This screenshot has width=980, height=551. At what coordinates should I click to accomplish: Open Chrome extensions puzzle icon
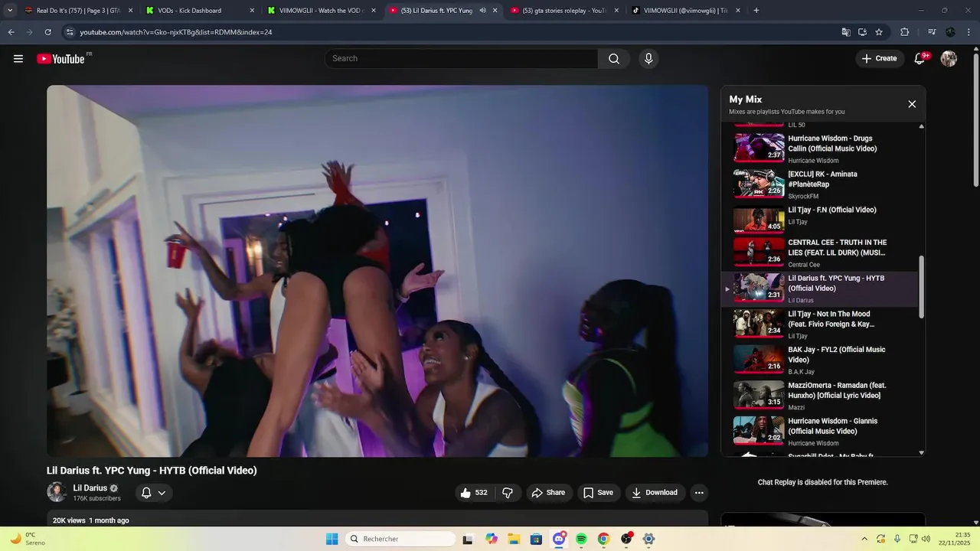click(x=905, y=32)
